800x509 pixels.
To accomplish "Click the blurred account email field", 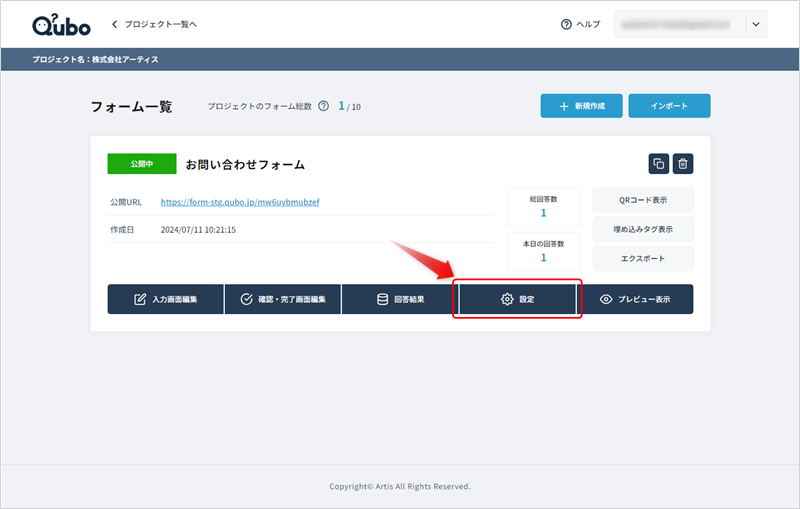I will point(678,24).
